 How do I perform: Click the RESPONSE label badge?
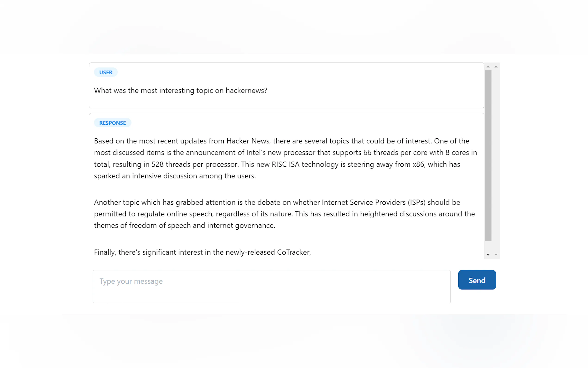[112, 123]
